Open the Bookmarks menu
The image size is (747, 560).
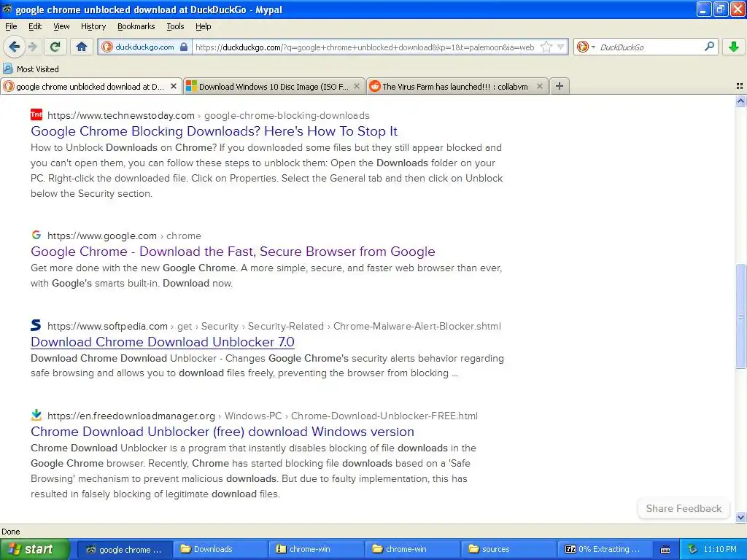136,26
